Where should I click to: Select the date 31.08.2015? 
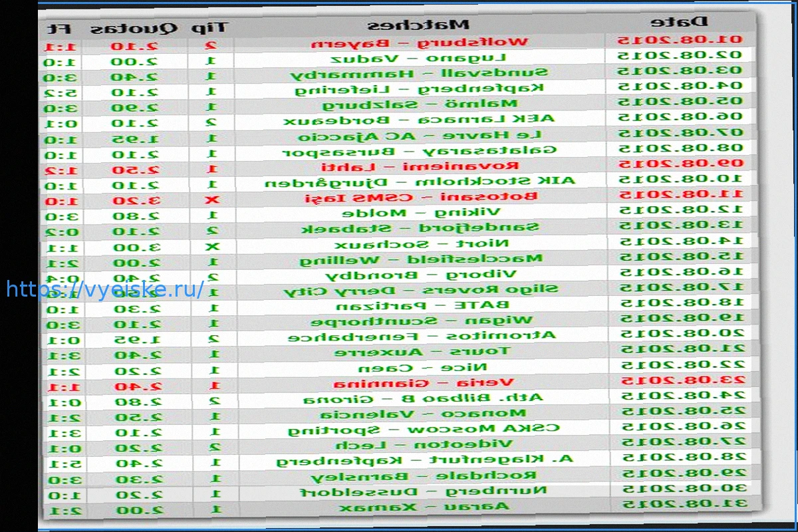pos(684,503)
